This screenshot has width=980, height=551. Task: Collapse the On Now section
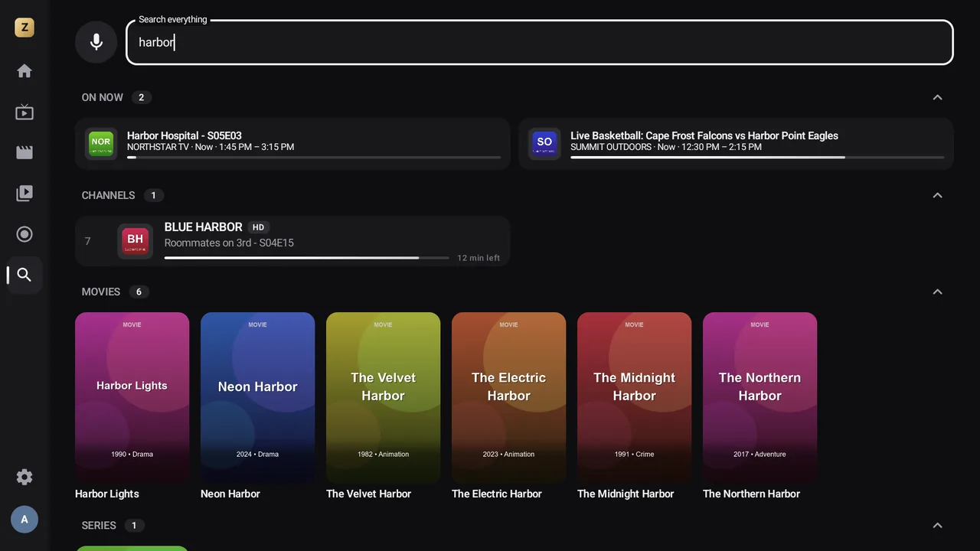937,97
